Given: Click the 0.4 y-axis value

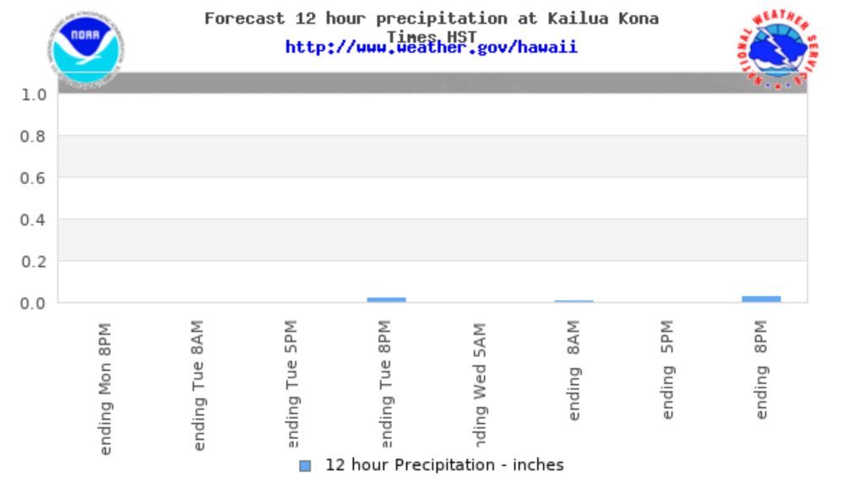Looking at the screenshot, I should (34, 219).
